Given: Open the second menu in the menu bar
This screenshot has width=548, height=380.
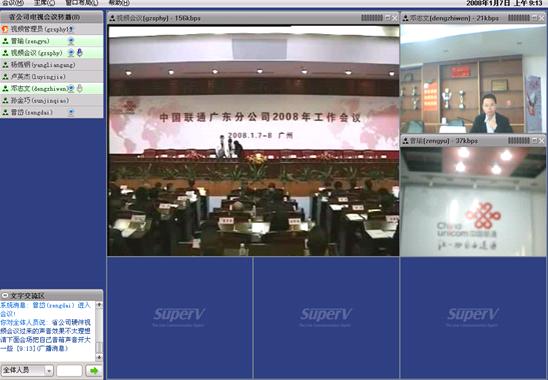Looking at the screenshot, I should (x=44, y=3).
